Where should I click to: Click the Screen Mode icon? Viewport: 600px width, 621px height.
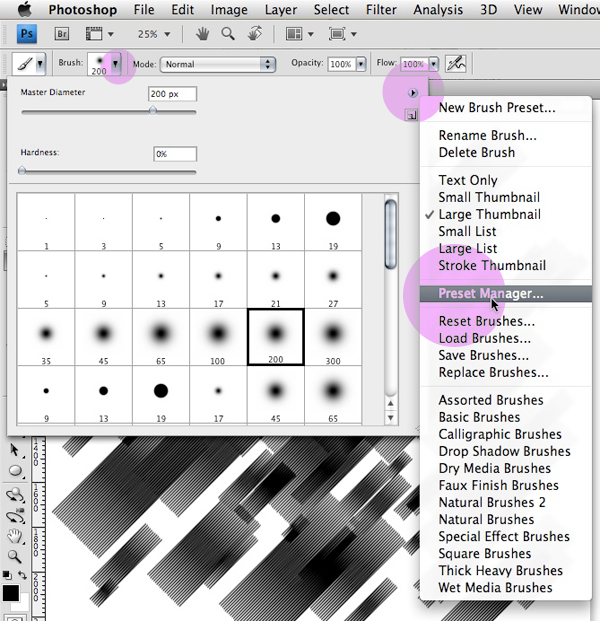click(x=337, y=34)
